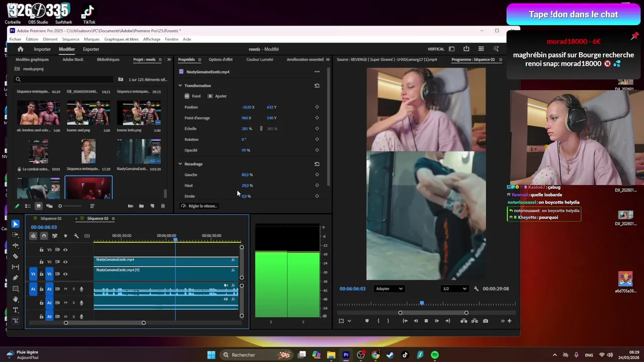Open Séquence 02 panel menu

tap(113, 219)
